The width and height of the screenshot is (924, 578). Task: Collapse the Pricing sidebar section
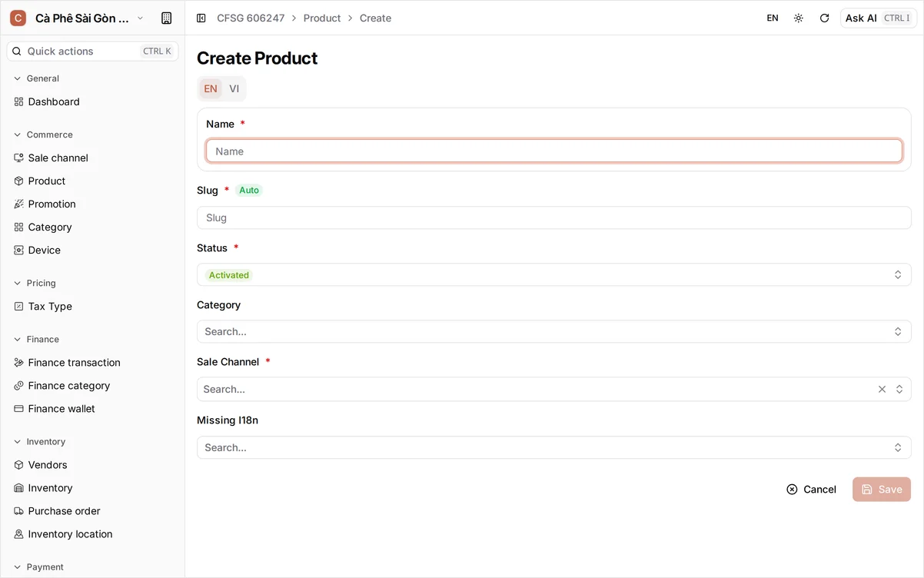pos(35,283)
